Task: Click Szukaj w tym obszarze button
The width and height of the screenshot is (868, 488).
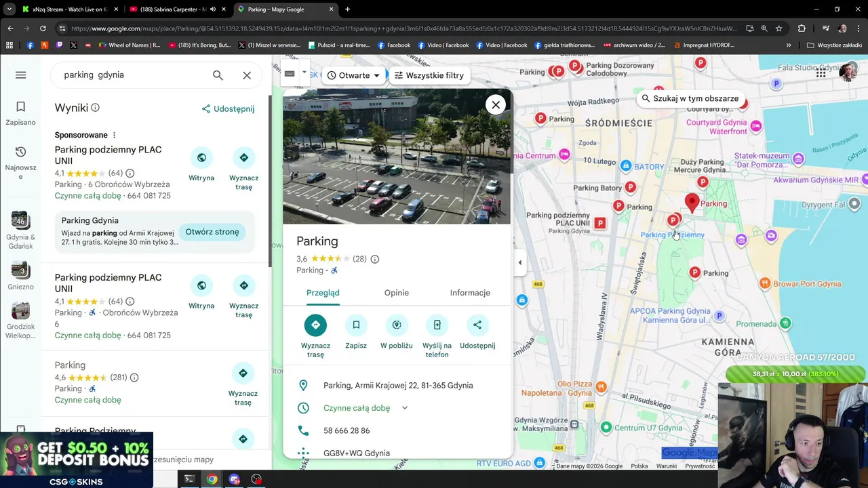Action: 690,98
